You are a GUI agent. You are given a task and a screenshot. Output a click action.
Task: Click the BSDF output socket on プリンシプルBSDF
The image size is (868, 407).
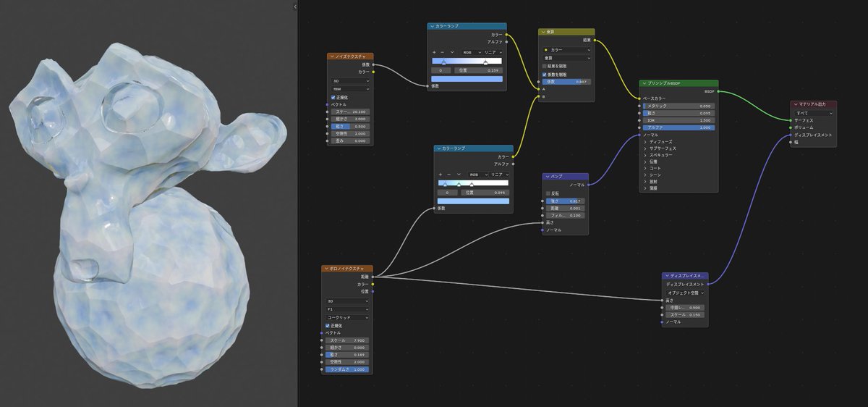(718, 91)
